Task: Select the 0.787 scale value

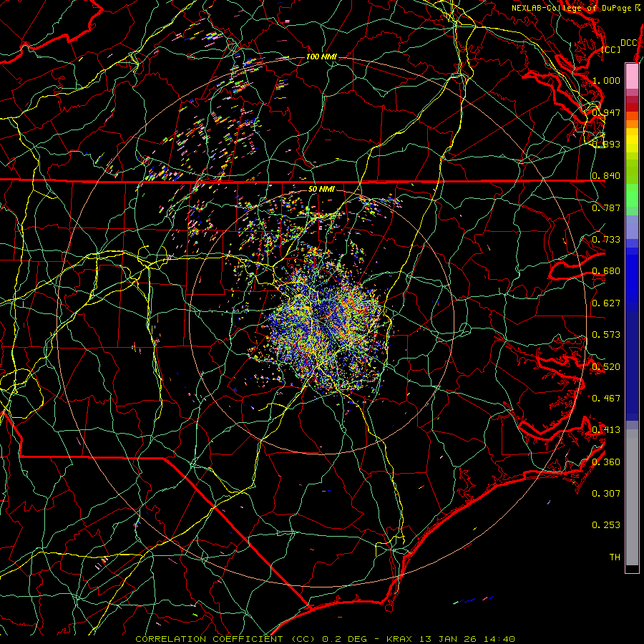Action: tap(606, 208)
